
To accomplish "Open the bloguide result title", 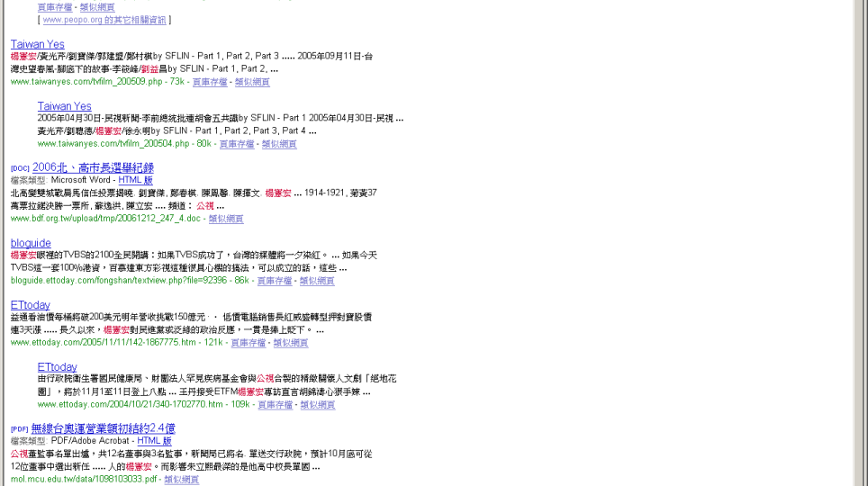I will 31,243.
